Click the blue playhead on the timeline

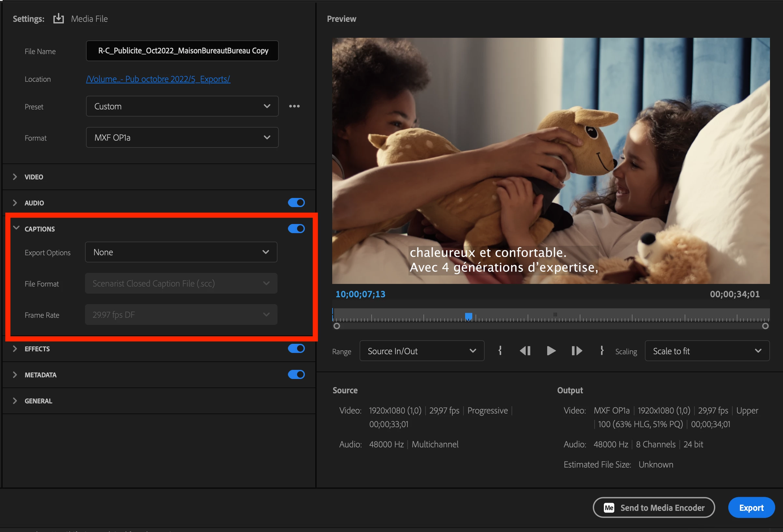pyautogui.click(x=468, y=316)
